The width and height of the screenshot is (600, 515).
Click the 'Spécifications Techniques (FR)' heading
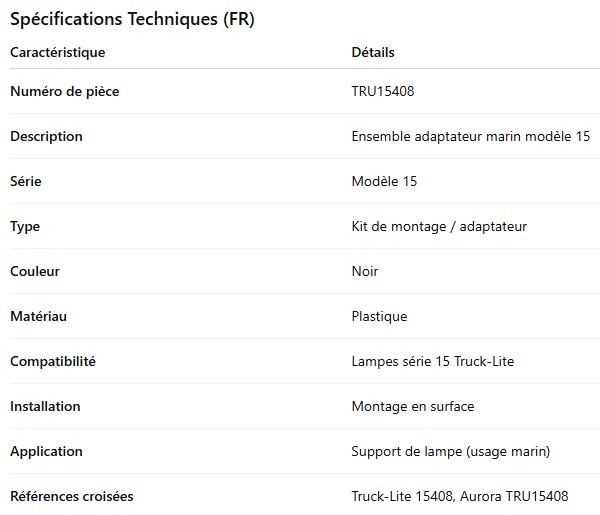point(132,19)
